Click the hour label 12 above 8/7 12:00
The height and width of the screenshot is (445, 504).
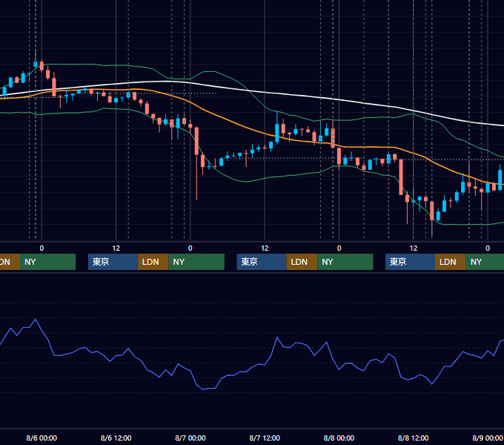click(x=265, y=248)
